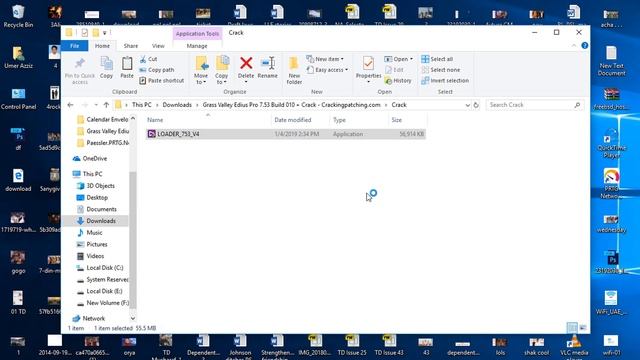The image size is (640, 360).
Task: Open Quick Access Toolbar customize dropdown
Action: click(105, 33)
